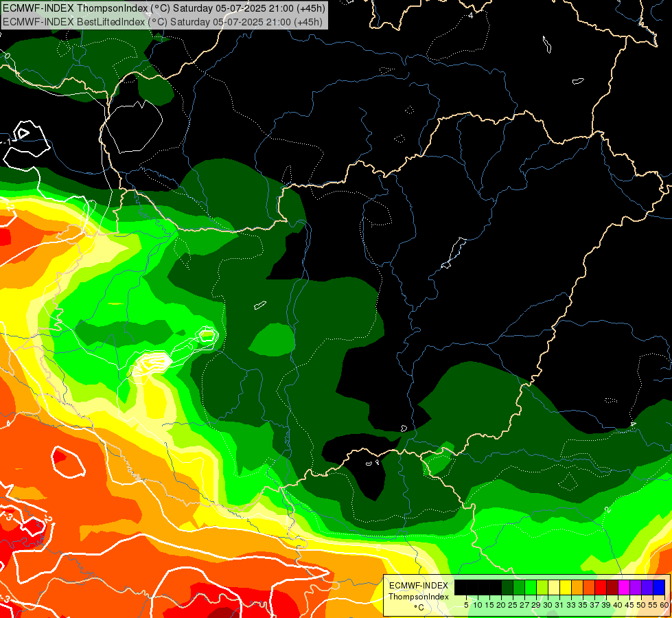Screen dimensions: 672x618
Task: Click the BestLiftedIndex title line at top
Action: pyautogui.click(x=163, y=21)
